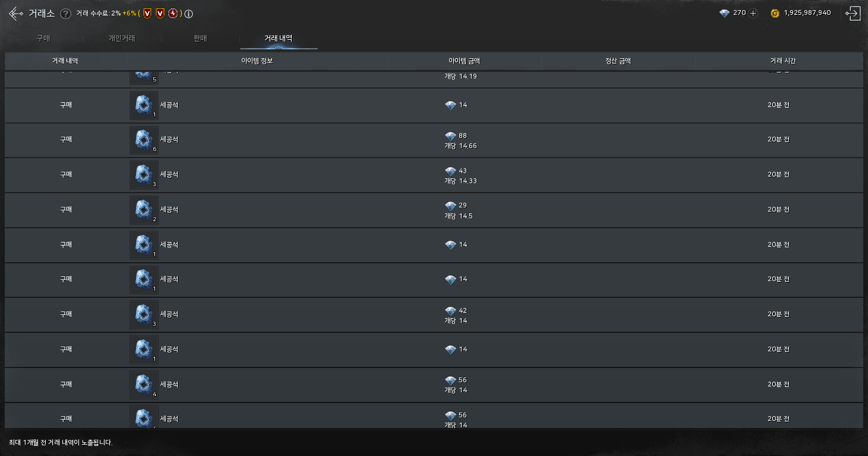Select the 거래 내역 tab
868x456 pixels.
(278, 38)
